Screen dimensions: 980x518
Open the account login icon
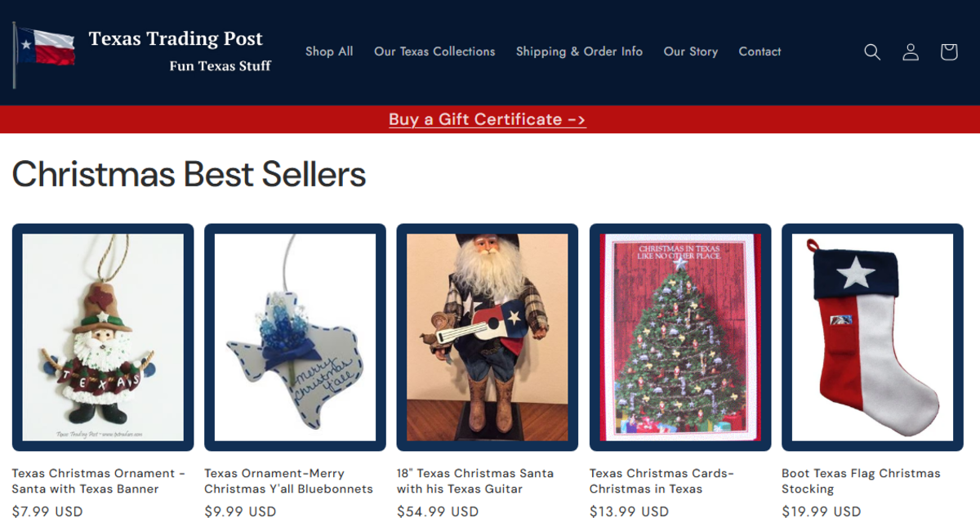[x=911, y=52]
